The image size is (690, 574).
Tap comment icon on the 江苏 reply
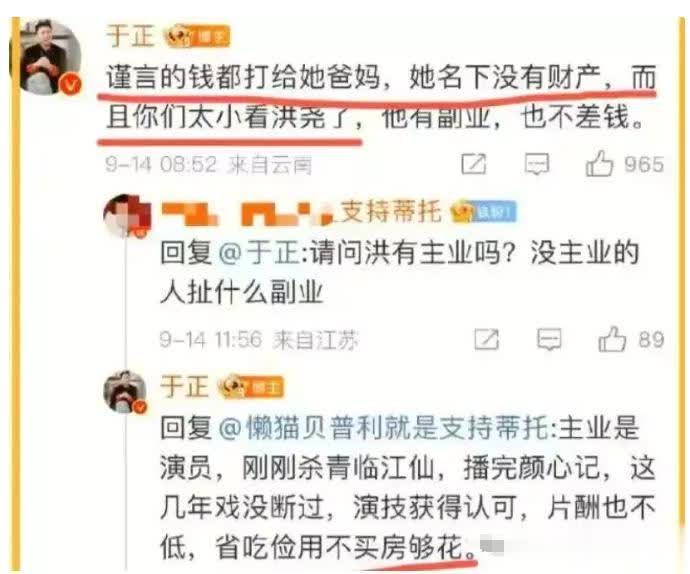[549, 339]
